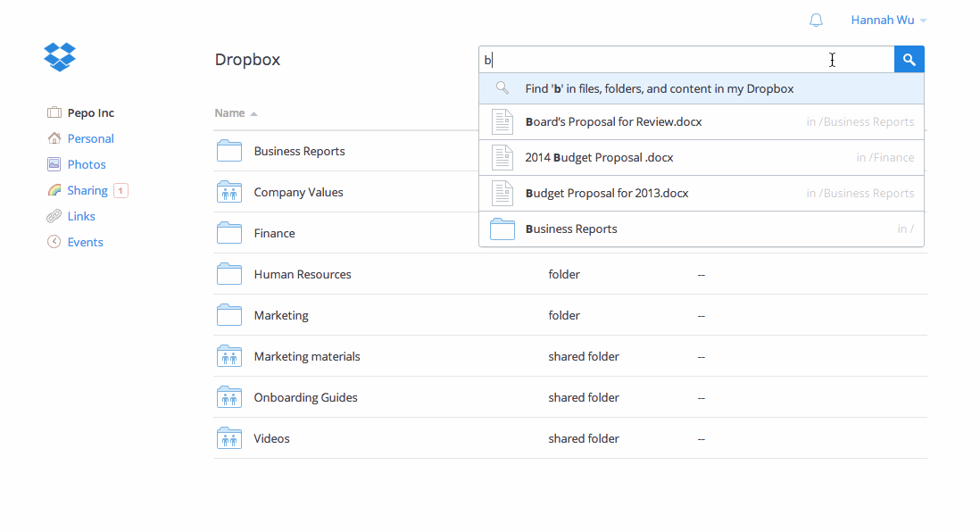Open the Hannah Wu account dropdown
Image resolution: width=980 pixels, height=532 pixels.
888,20
